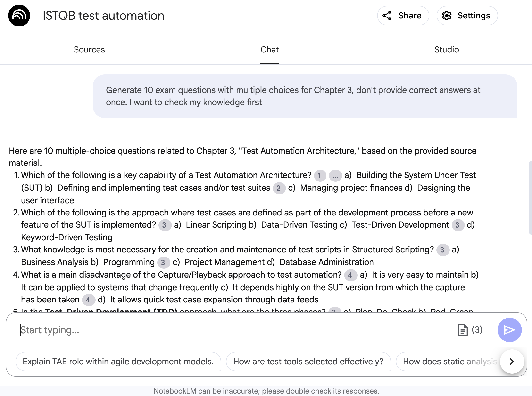Click the Share button

403,16
